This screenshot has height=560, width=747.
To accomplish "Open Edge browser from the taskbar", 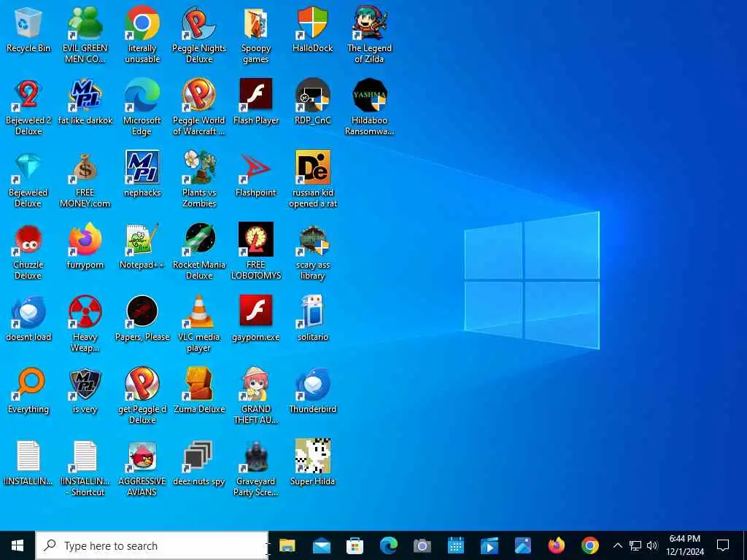I will [389, 545].
